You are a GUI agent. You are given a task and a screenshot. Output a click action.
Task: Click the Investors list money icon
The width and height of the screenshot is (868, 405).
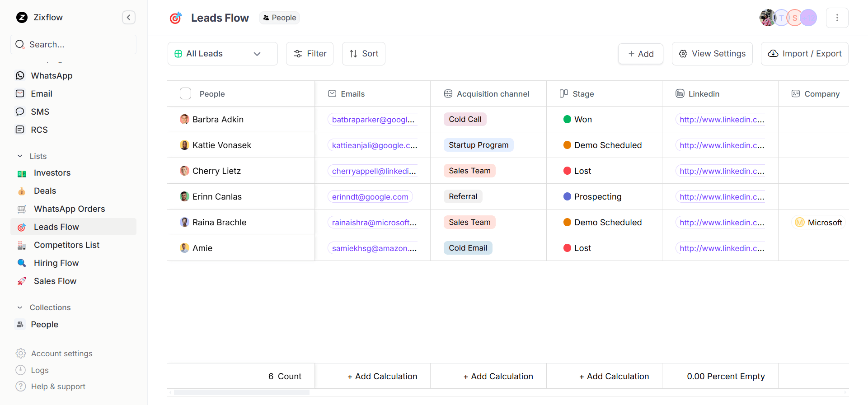coord(22,173)
